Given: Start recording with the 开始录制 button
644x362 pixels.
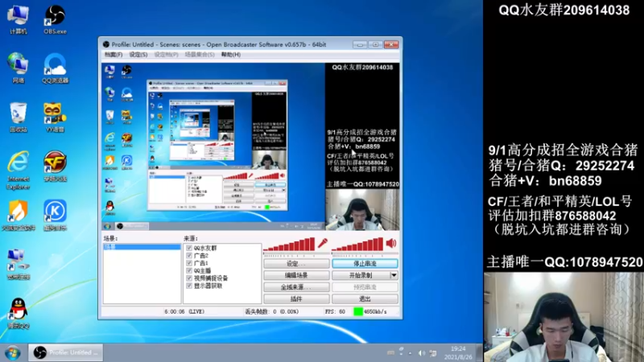Looking at the screenshot, I should pyautogui.click(x=361, y=275).
